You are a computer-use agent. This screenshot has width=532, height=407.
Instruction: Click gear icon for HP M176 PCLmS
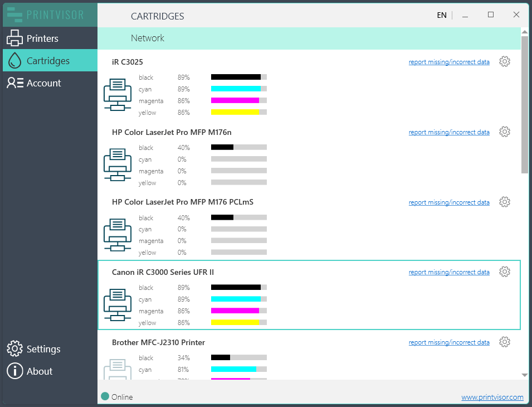coord(505,202)
